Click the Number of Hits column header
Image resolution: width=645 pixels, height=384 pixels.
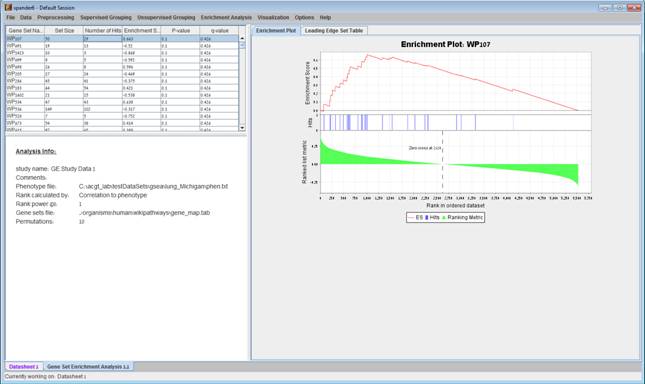tap(103, 30)
